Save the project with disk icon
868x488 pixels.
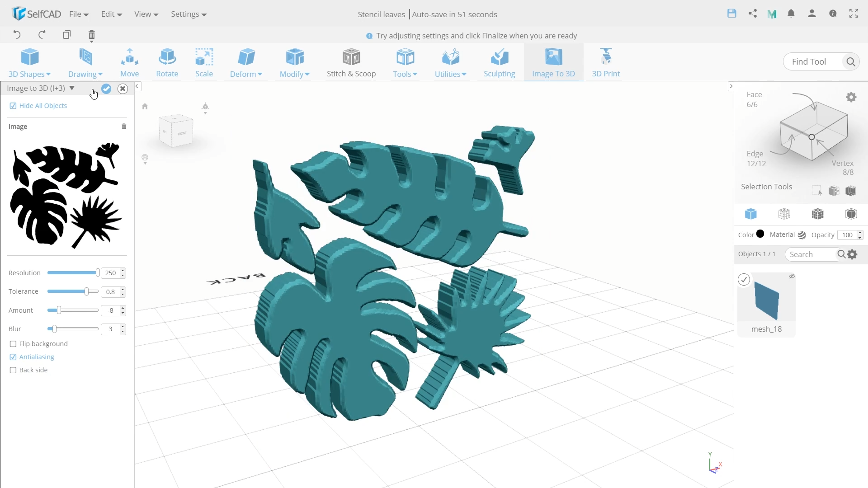click(732, 14)
